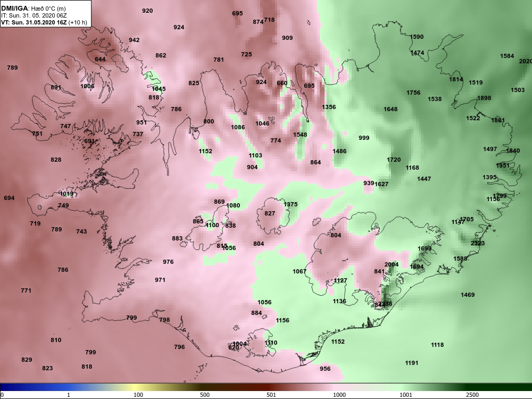
Task: Click the value 956 on the map
Action: tap(325, 369)
